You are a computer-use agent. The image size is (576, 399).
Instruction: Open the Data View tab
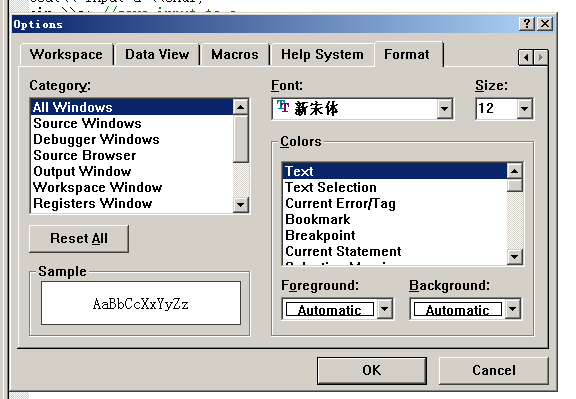click(157, 54)
